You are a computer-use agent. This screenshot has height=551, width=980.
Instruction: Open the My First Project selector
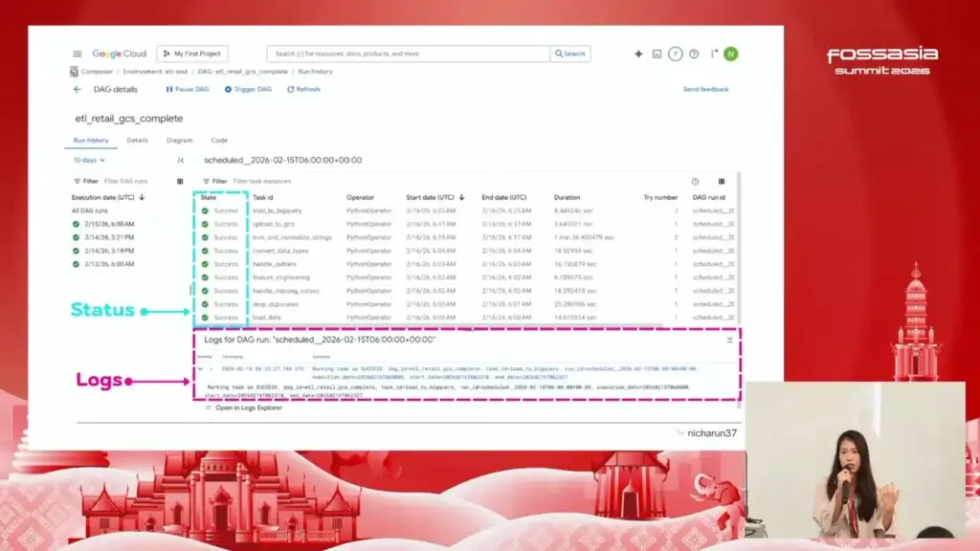coord(192,54)
